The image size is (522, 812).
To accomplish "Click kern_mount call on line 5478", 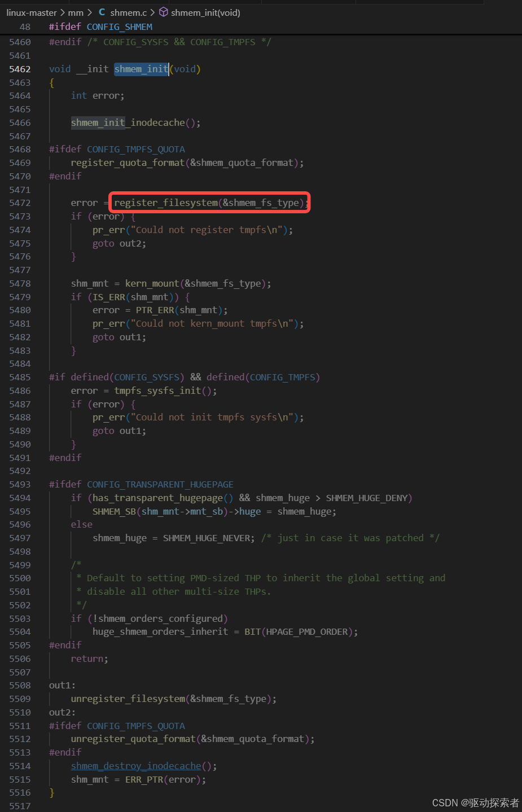I will (x=152, y=283).
